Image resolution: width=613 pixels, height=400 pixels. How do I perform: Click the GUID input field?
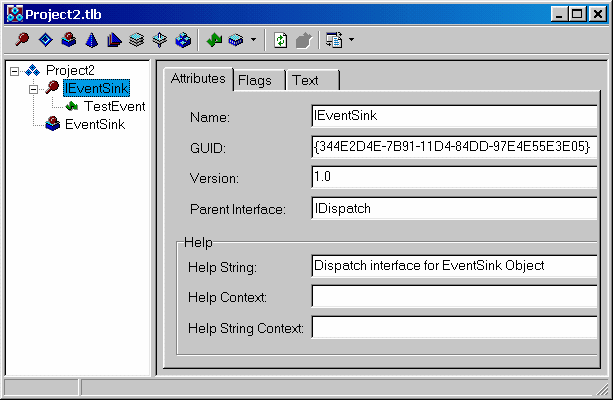tap(454, 148)
